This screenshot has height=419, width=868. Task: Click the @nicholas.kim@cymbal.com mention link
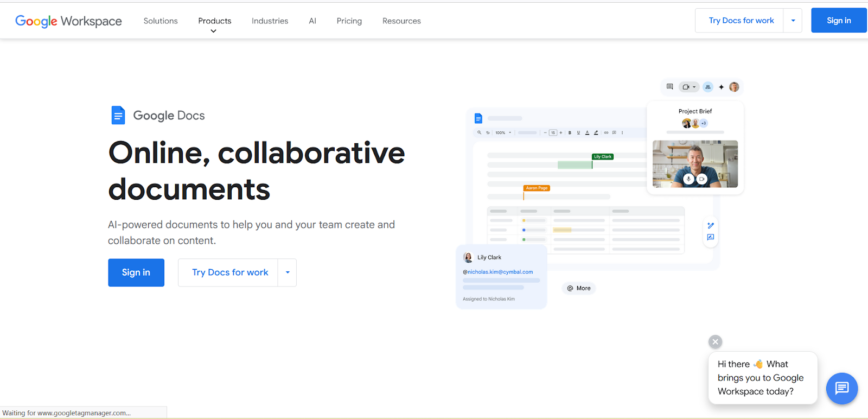[497, 272]
